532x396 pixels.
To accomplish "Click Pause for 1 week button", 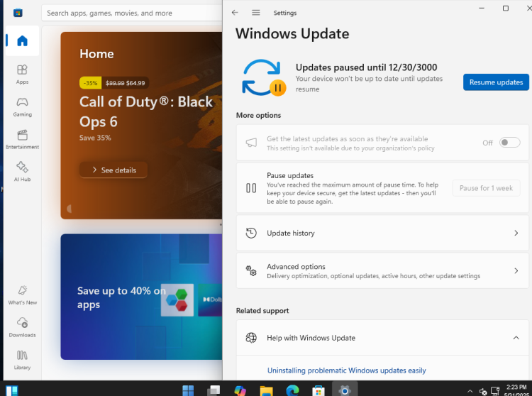I will (x=486, y=188).
